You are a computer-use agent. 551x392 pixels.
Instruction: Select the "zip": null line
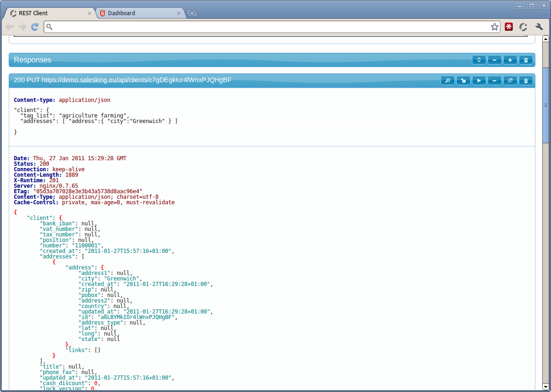click(97, 290)
